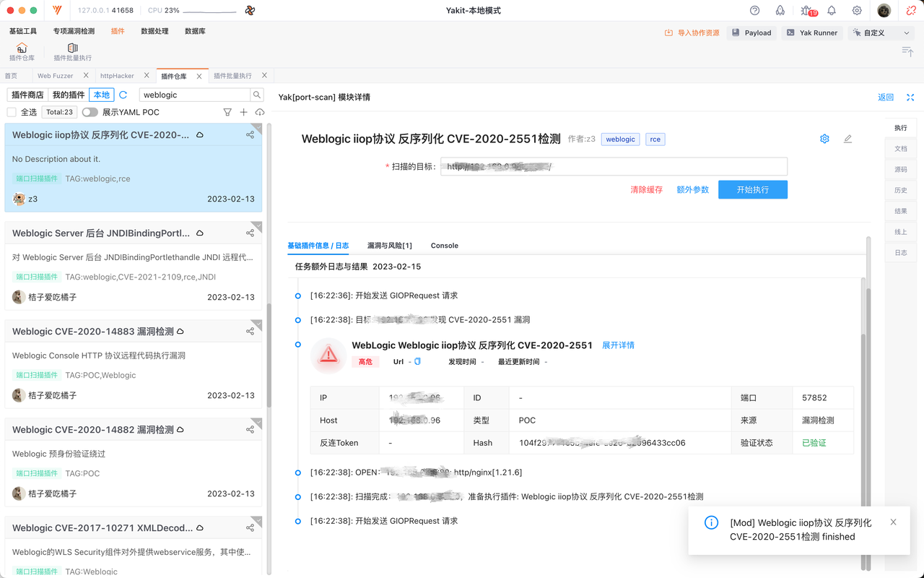This screenshot has width=924, height=578.
Task: Dismiss the finished notification toast
Action: [893, 522]
